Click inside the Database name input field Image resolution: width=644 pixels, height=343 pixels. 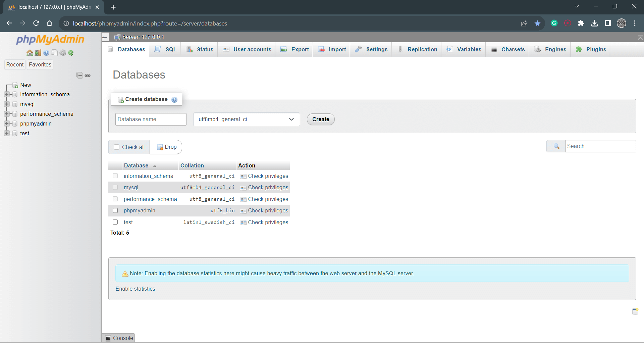point(151,119)
